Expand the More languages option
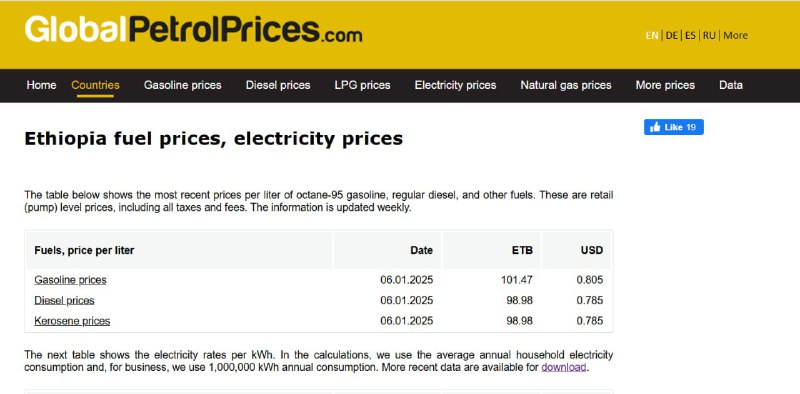800x394 pixels. tap(735, 36)
